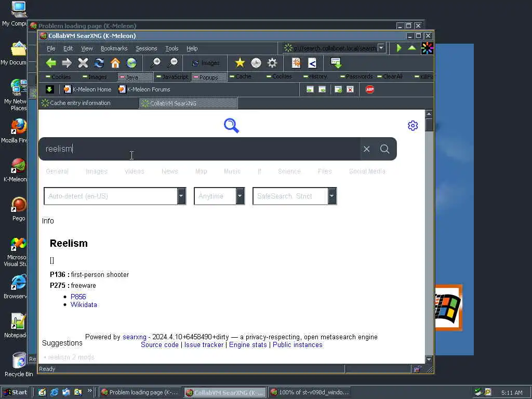This screenshot has height=399, width=532.
Task: Click the Passwords privacy bar item
Action: point(356,77)
